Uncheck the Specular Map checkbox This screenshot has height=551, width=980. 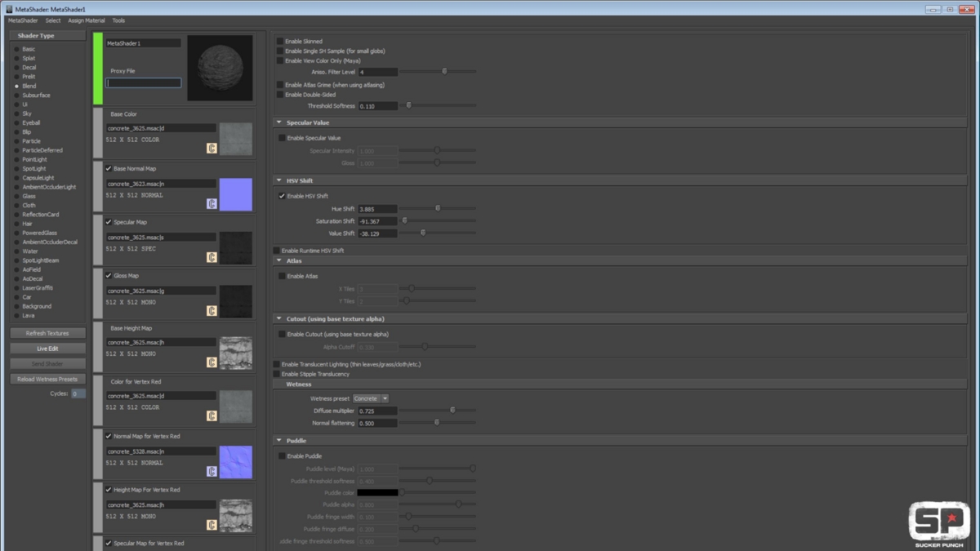[x=109, y=222]
